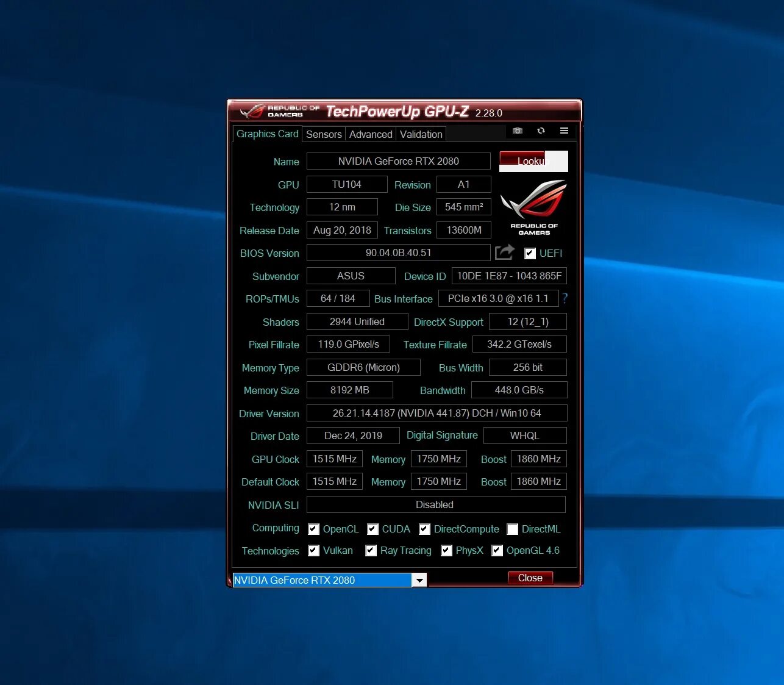Click the Release Date value Aug 20, 2018
Image resolution: width=784 pixels, height=685 pixels.
(342, 230)
